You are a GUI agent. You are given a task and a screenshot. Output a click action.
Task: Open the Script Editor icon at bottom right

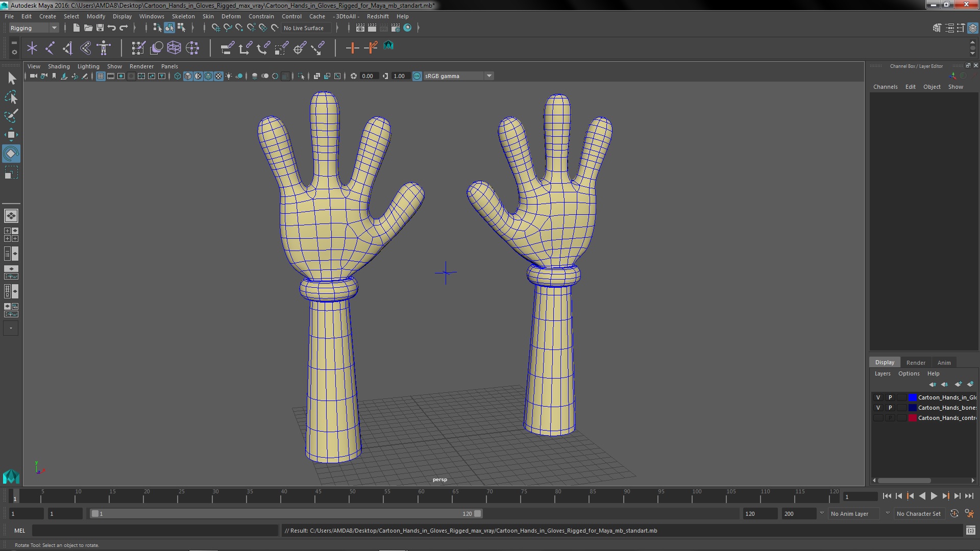[970, 531]
